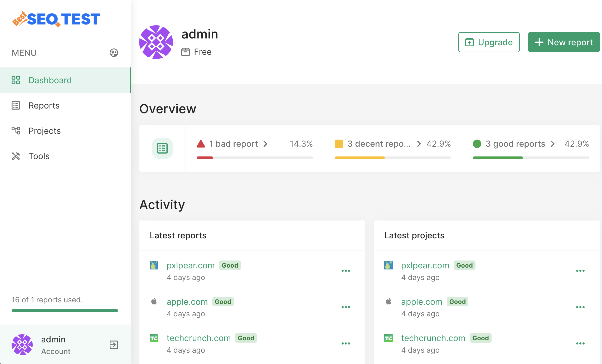Expand the 1 bad report chevron
The image size is (602, 364).
(x=265, y=144)
